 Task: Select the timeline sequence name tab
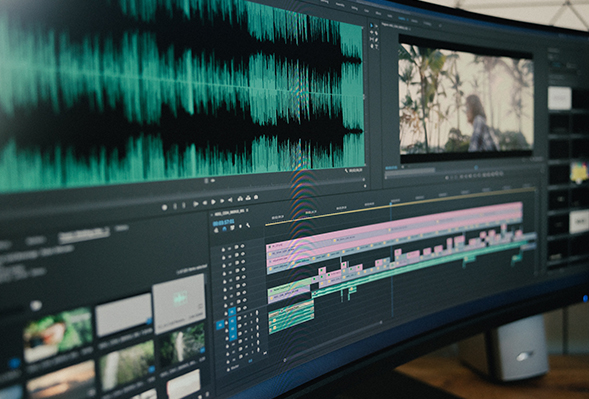point(229,212)
